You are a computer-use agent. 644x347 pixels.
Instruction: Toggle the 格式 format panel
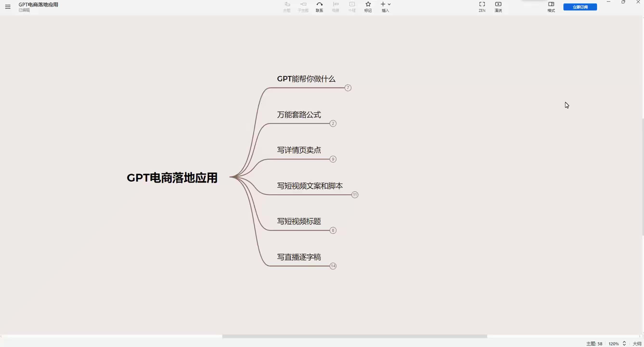[551, 7]
